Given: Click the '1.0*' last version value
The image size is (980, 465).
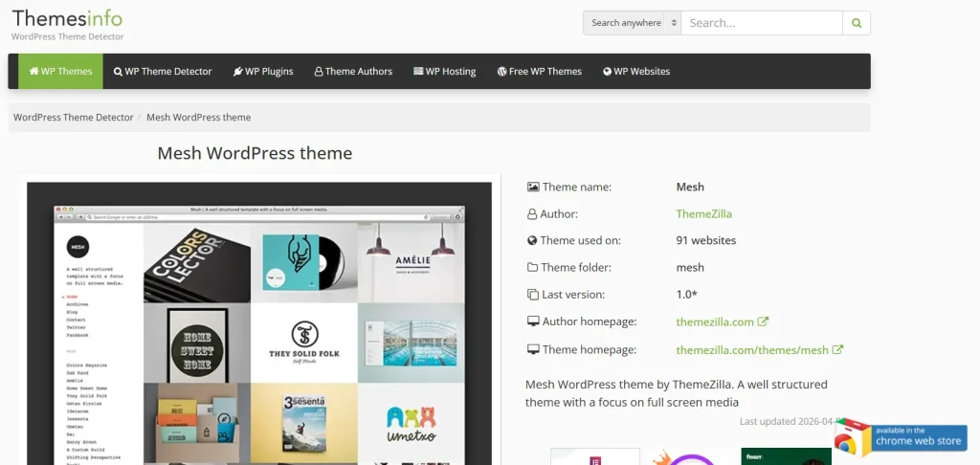Looking at the screenshot, I should pyautogui.click(x=687, y=295).
